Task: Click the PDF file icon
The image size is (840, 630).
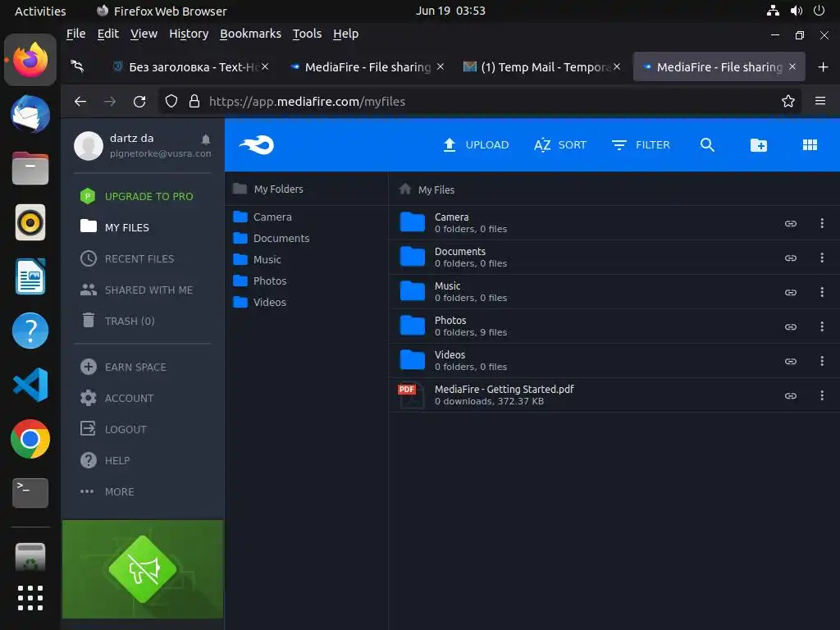Action: pos(410,395)
